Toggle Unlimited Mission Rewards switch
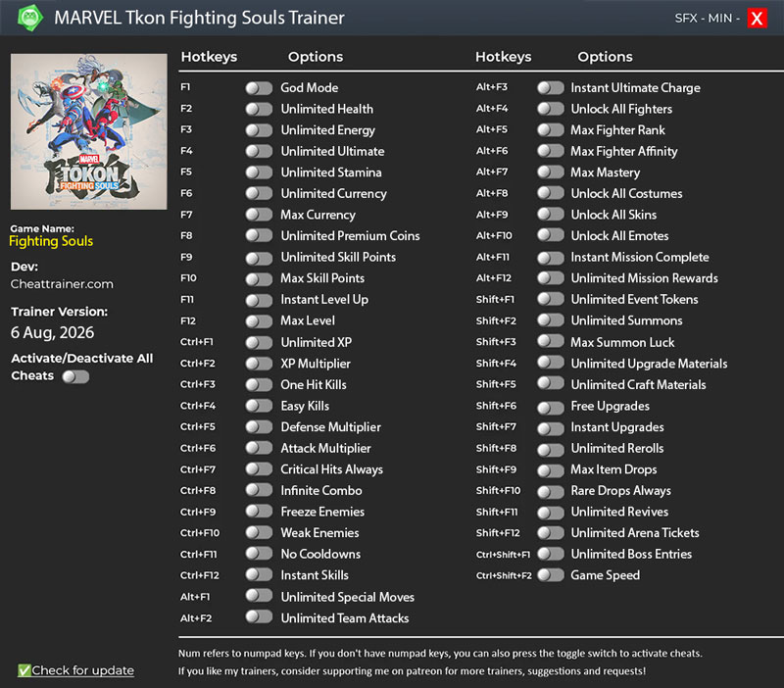The height and width of the screenshot is (688, 784). click(x=551, y=278)
